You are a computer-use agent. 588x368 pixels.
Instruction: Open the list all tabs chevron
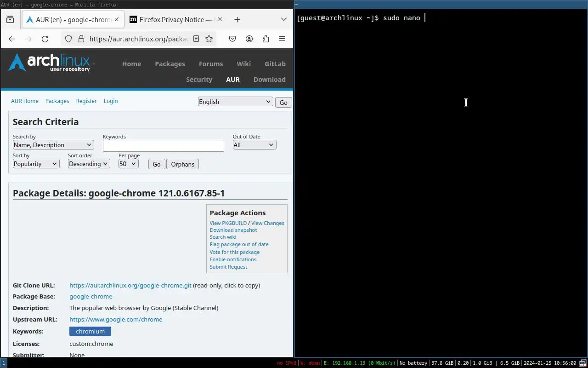(x=284, y=20)
